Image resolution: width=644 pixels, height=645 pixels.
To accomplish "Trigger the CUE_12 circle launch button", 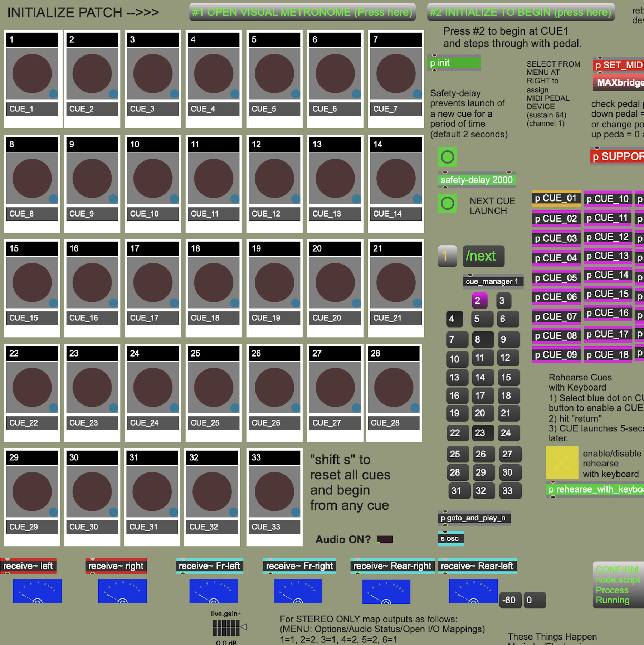I will pos(274,179).
